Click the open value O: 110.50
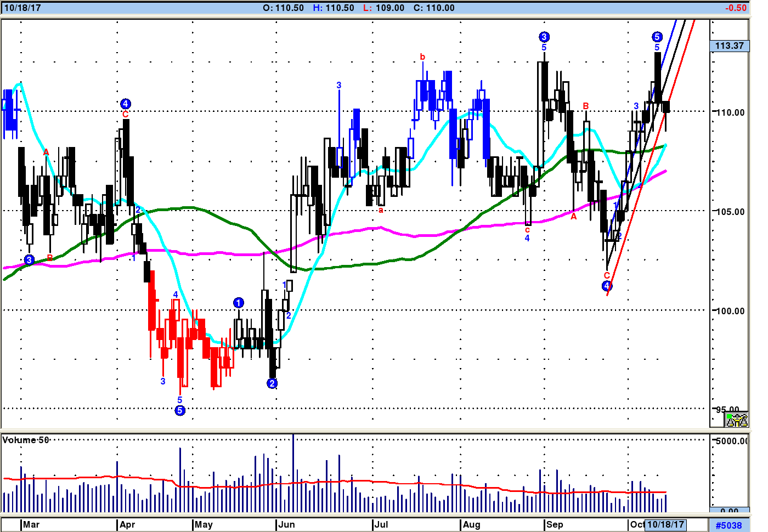Viewport: 768px width, 532px height. click(283, 8)
